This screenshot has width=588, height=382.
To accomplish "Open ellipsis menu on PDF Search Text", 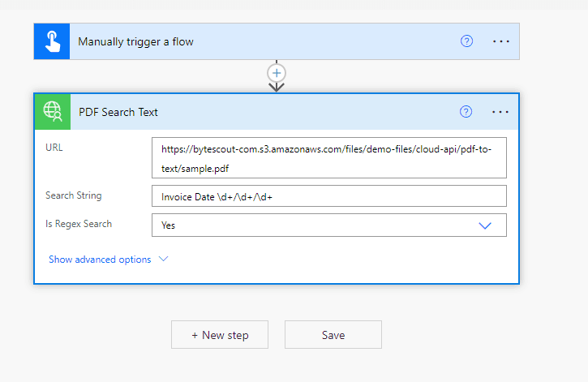I will [x=500, y=112].
